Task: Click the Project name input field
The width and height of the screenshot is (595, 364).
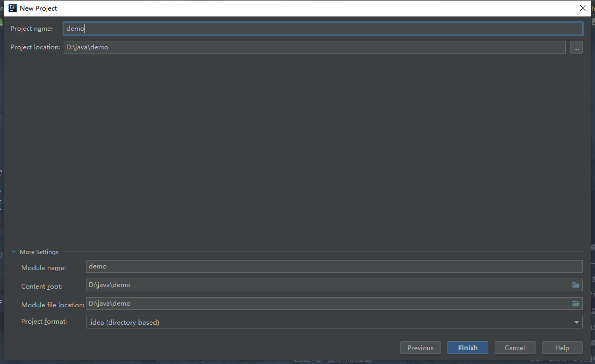Action: [323, 29]
